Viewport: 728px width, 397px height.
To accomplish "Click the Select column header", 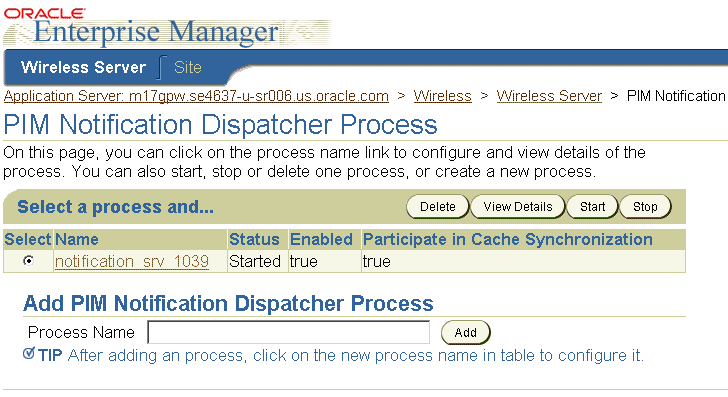I will [27, 240].
